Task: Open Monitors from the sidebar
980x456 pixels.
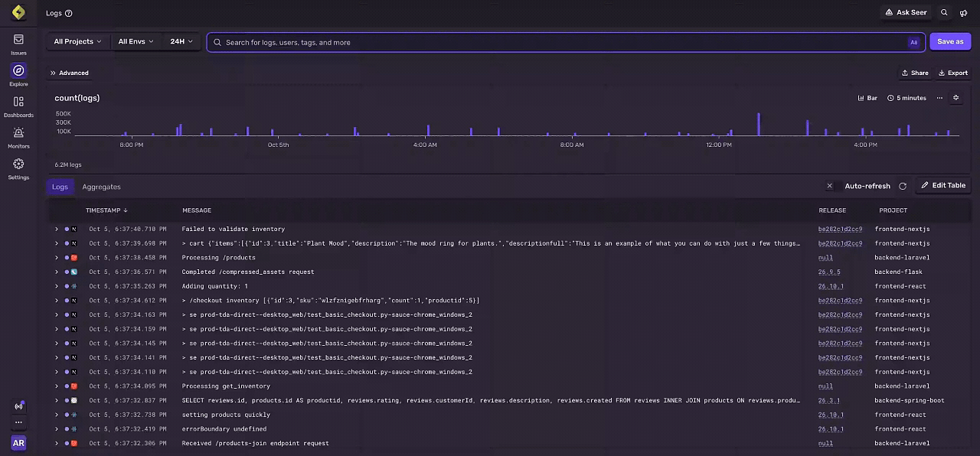Action: (x=18, y=138)
